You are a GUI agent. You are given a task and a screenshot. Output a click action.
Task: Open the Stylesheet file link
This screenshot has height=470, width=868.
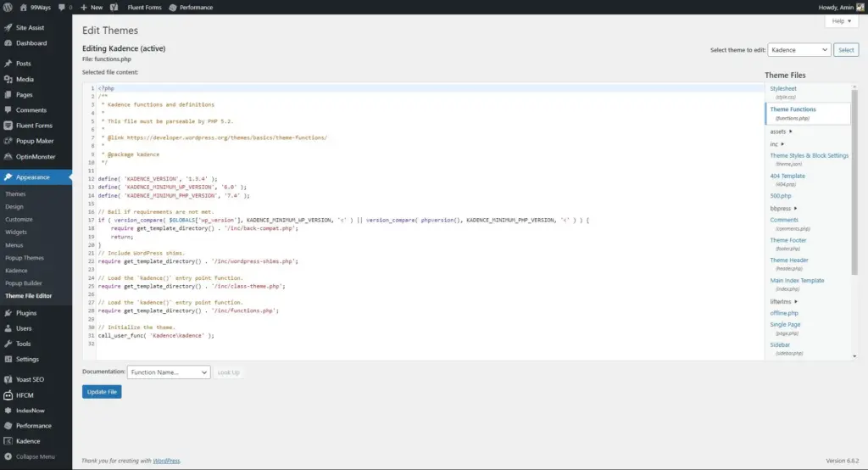(x=782, y=89)
